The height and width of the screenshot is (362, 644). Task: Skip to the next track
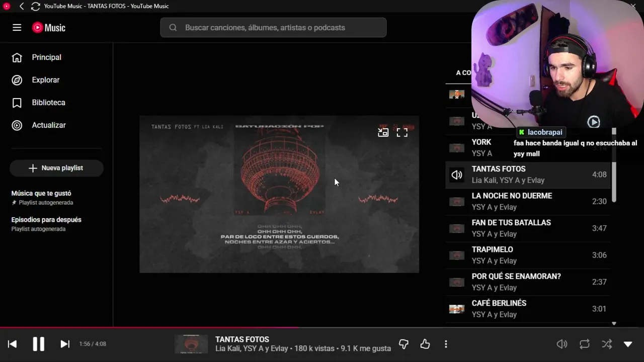pos(65,344)
